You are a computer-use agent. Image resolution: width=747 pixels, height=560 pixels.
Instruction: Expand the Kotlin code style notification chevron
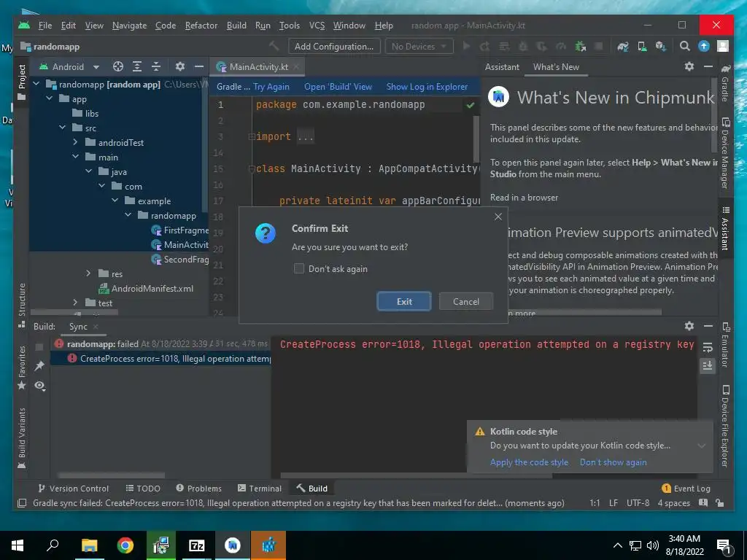(701, 446)
